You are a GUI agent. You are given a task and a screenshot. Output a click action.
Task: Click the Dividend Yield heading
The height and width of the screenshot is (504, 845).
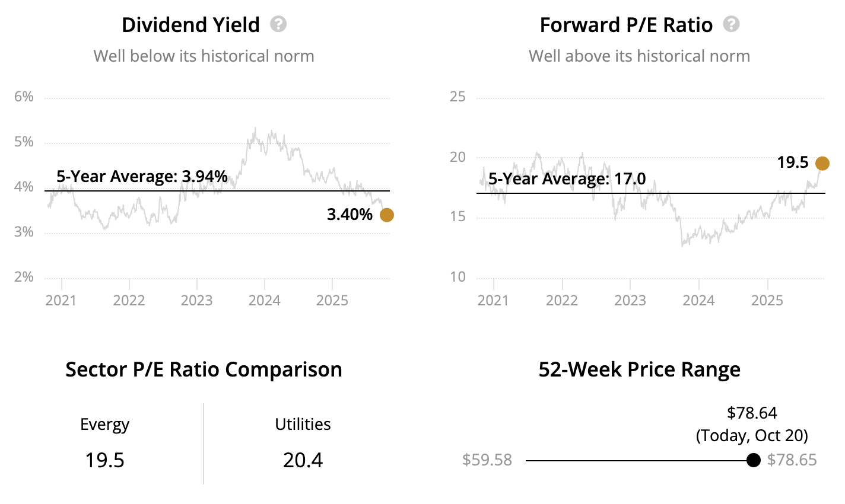tap(190, 25)
